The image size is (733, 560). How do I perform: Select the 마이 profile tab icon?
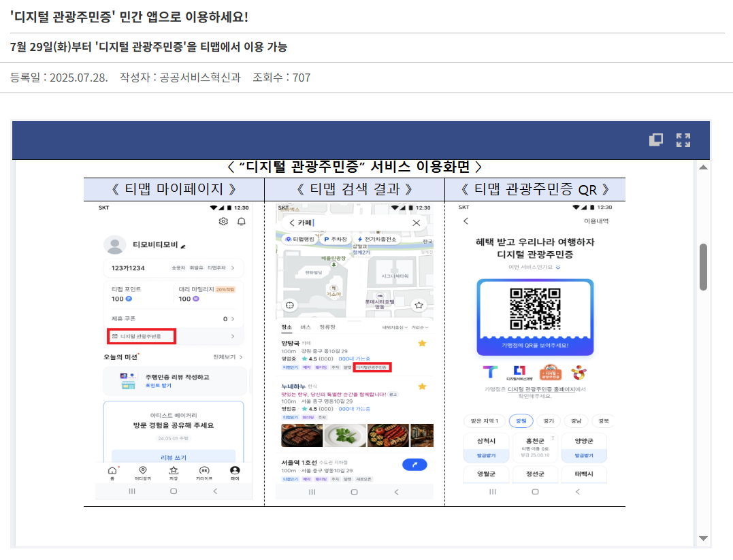235,473
